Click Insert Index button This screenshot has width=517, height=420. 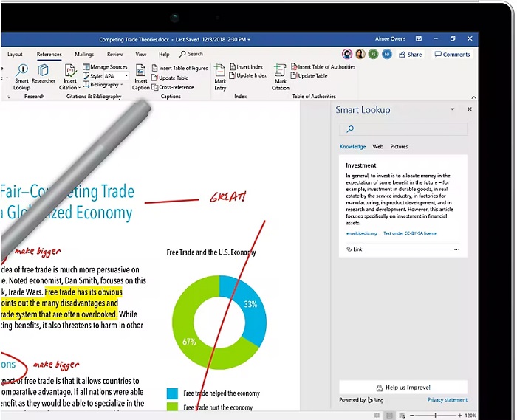[246, 67]
